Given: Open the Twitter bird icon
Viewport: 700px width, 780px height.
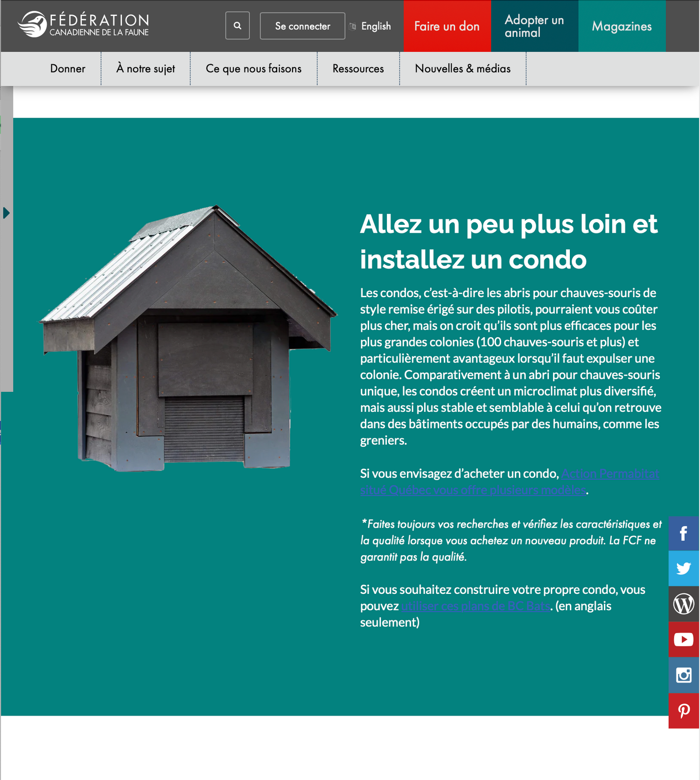Looking at the screenshot, I should 683,568.
